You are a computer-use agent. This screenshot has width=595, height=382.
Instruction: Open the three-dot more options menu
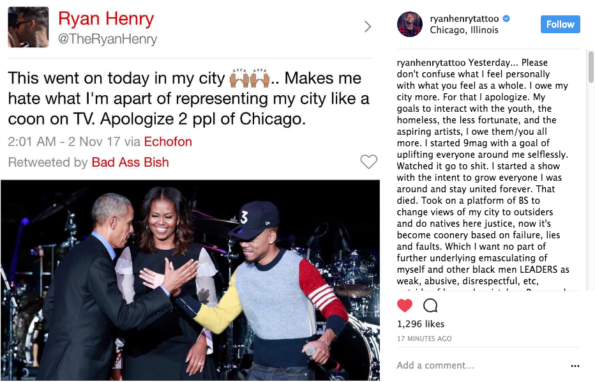575,366
